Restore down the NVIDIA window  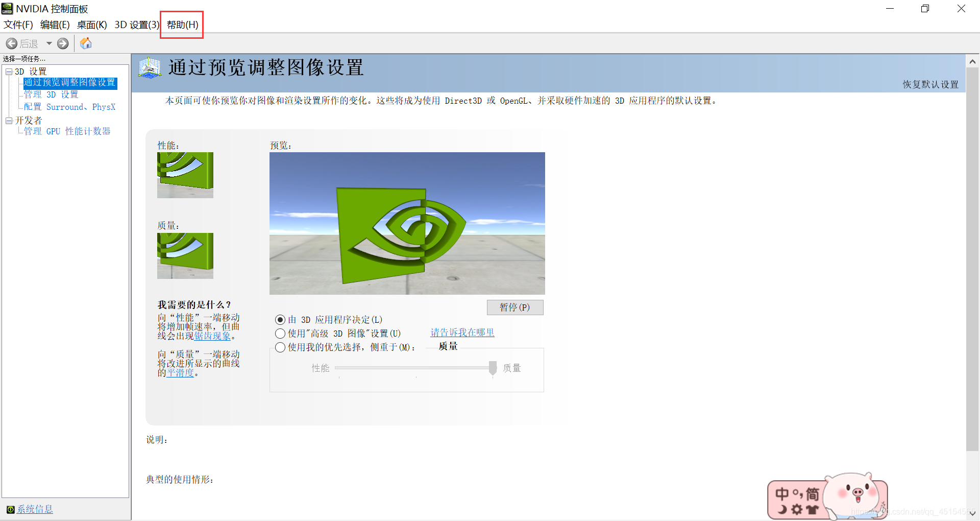tap(925, 9)
